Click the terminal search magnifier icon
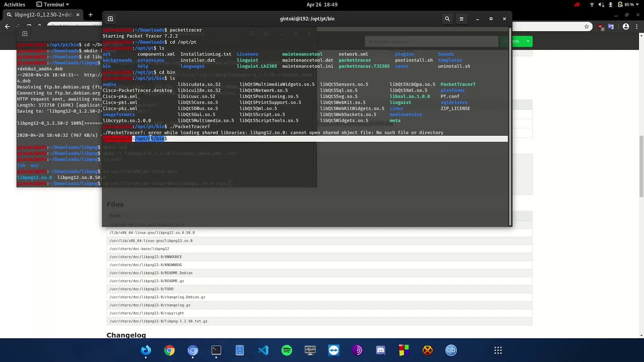Screen dimensions: 644x362 (x=447, y=19)
